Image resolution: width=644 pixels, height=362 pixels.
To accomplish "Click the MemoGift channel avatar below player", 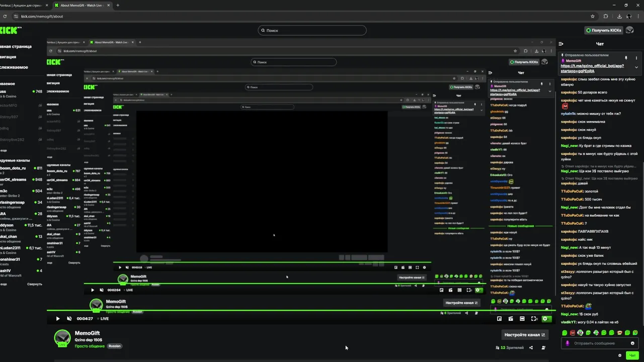I will pyautogui.click(x=62, y=338).
